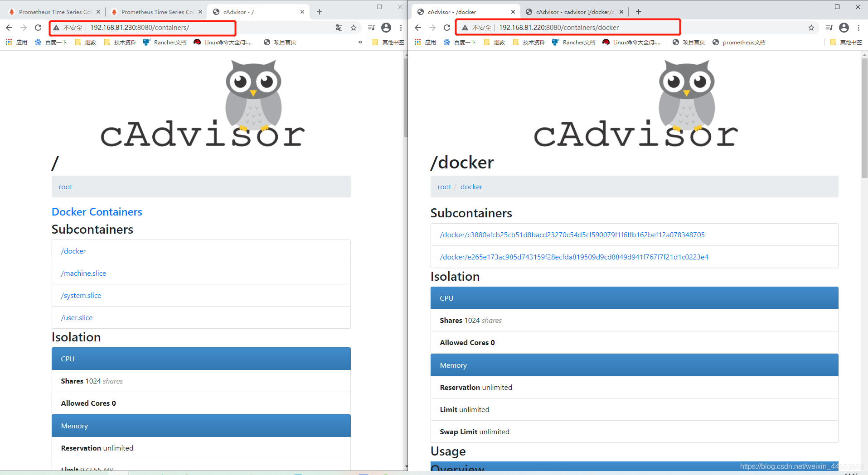Open 项目首页 bookmark in left window

(x=280, y=42)
